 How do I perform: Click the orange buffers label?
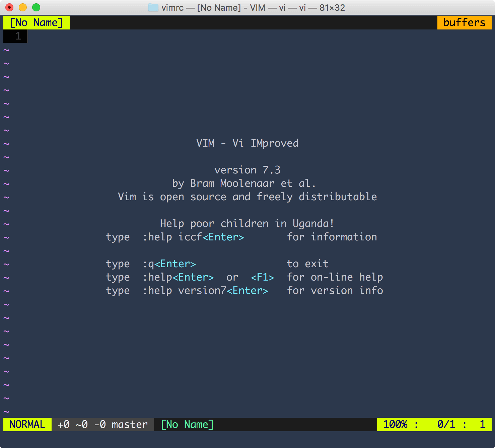click(x=464, y=23)
